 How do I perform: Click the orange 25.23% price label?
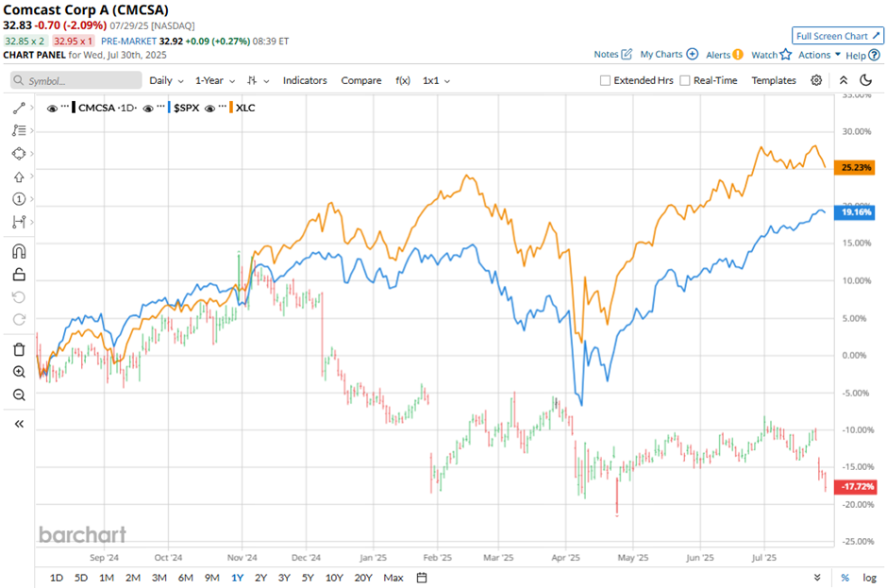[x=855, y=167]
